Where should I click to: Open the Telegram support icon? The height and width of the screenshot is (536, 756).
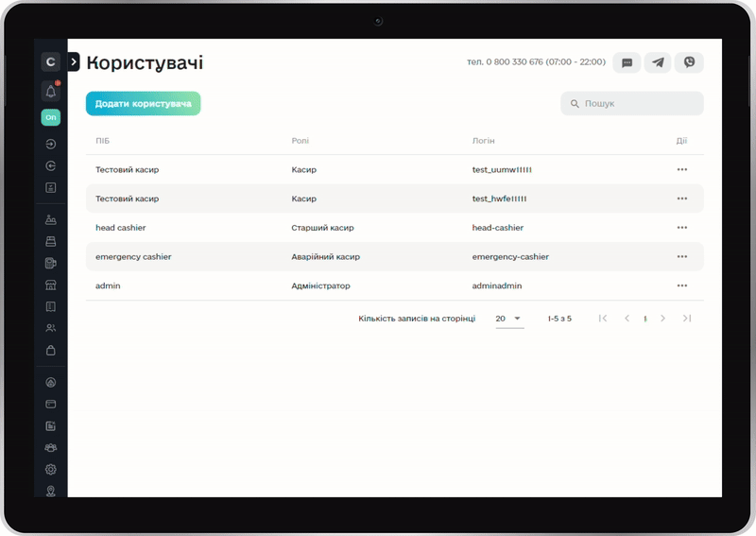click(x=658, y=62)
